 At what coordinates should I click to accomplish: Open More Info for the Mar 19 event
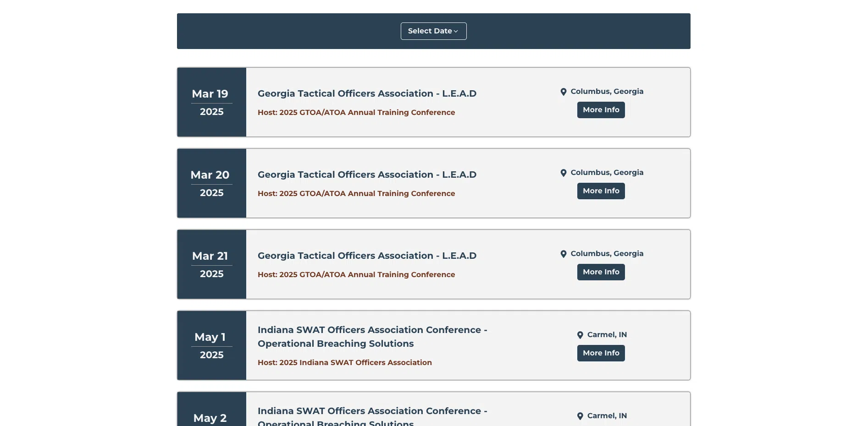pos(601,110)
